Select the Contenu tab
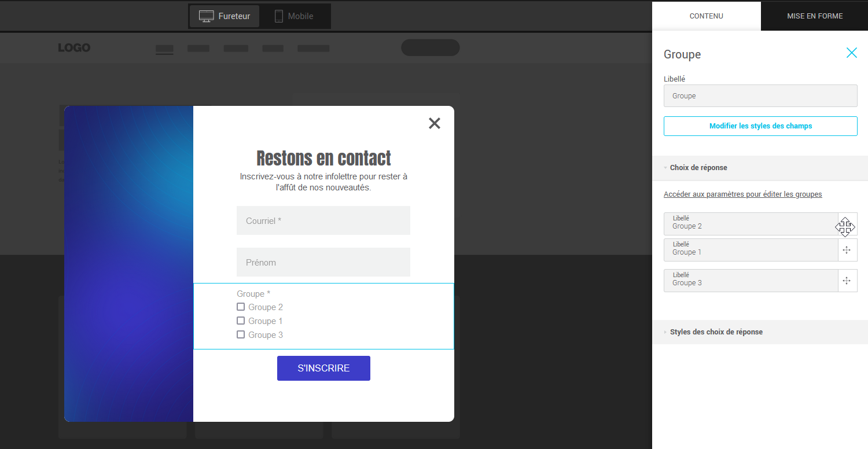 pos(706,16)
